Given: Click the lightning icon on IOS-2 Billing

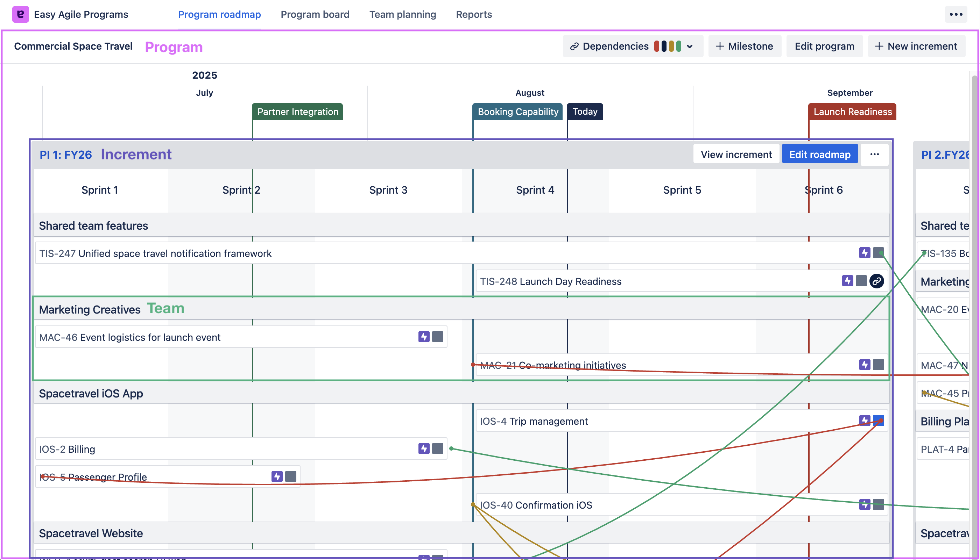Looking at the screenshot, I should coord(424,448).
